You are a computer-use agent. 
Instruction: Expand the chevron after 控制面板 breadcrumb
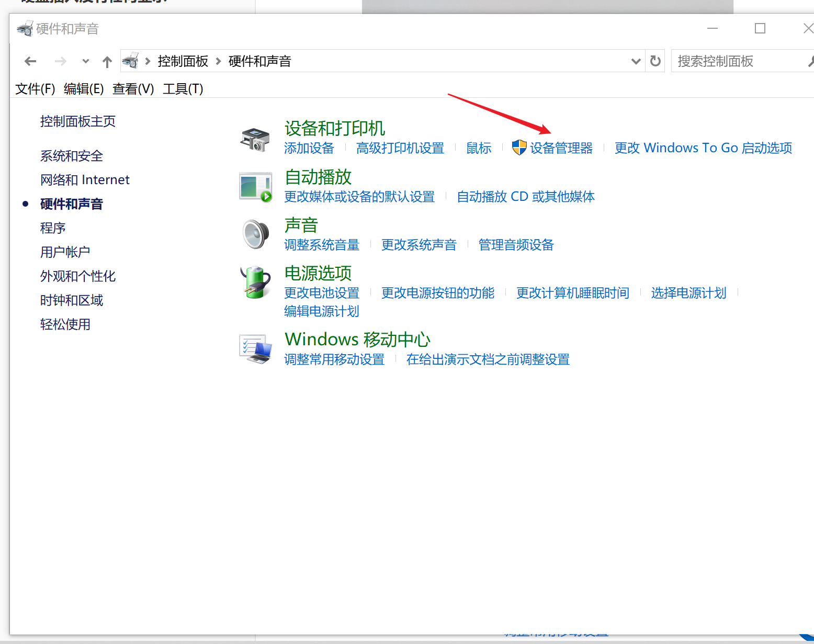(219, 61)
